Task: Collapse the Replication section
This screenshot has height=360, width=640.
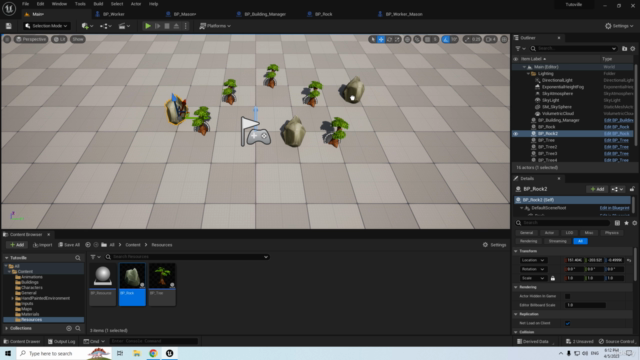Action: coord(516,314)
